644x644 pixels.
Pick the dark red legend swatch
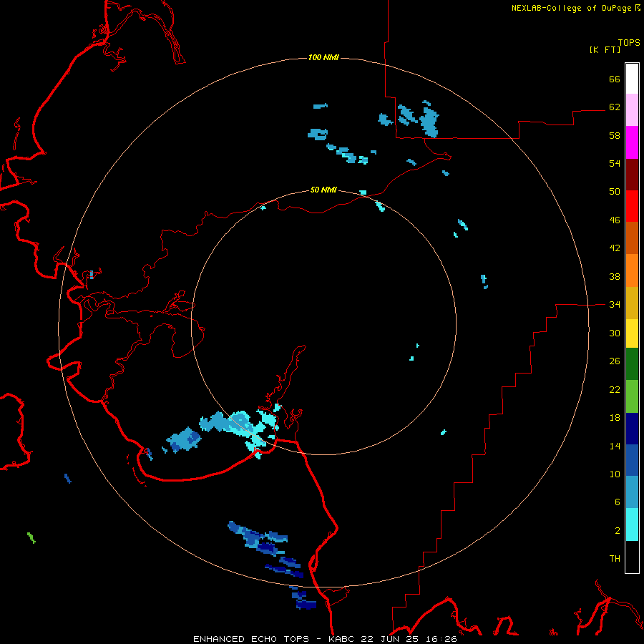632,174
